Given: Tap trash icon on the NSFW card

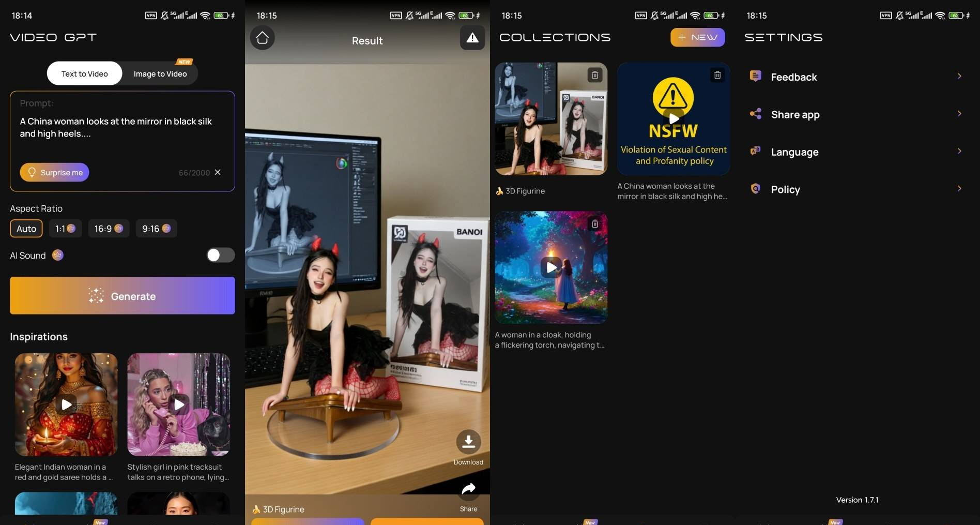Looking at the screenshot, I should click(717, 75).
